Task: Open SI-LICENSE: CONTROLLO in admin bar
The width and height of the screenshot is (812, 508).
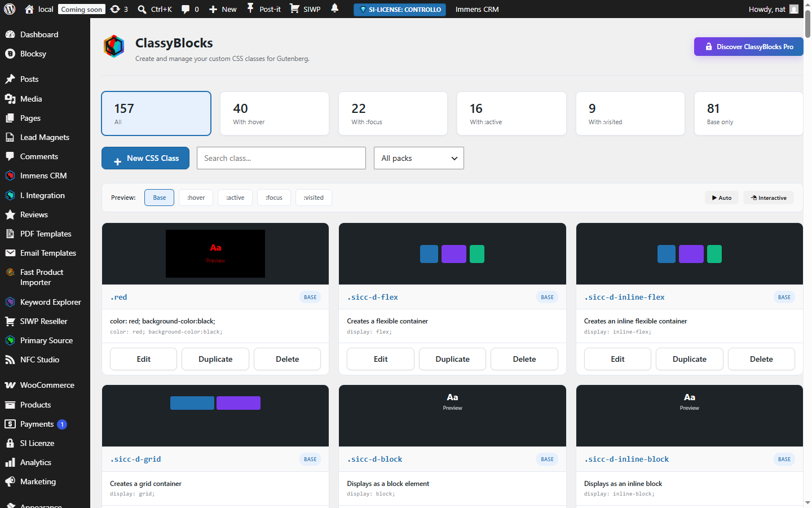Action: pyautogui.click(x=400, y=10)
